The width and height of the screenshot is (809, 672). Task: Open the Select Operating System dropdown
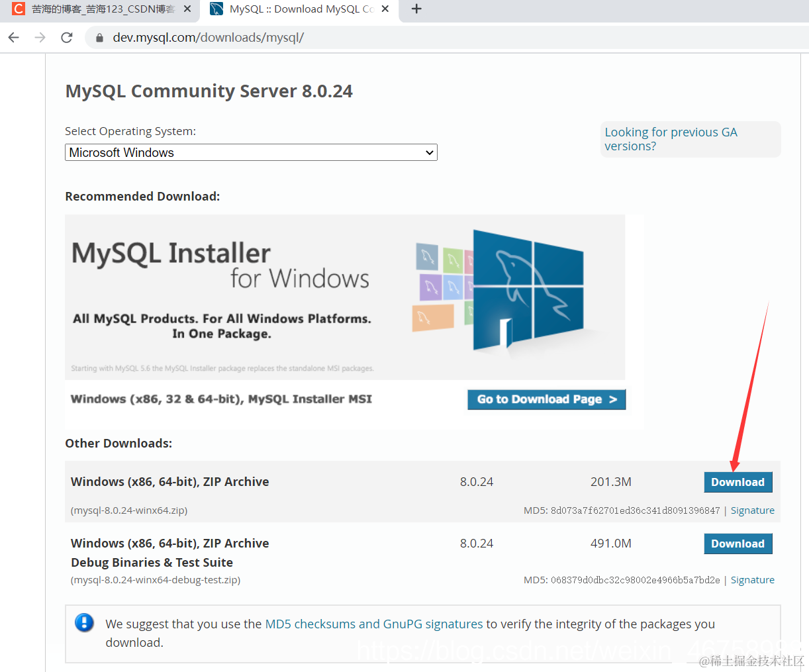click(251, 152)
